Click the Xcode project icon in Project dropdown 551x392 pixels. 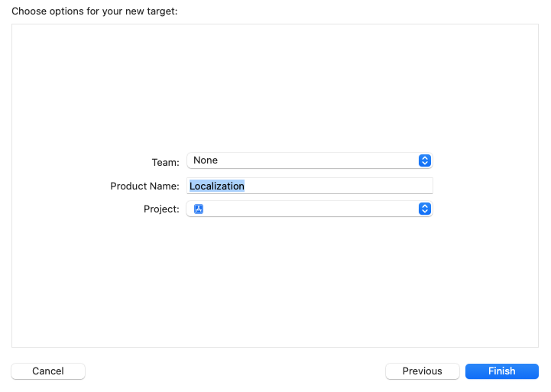(199, 209)
